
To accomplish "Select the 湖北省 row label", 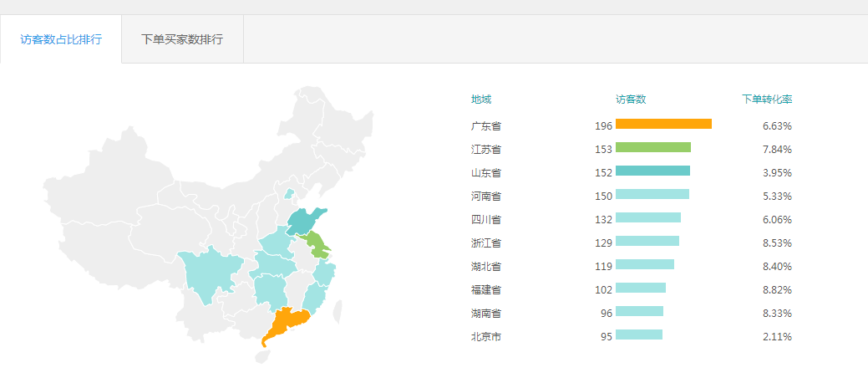I will 486,266.
